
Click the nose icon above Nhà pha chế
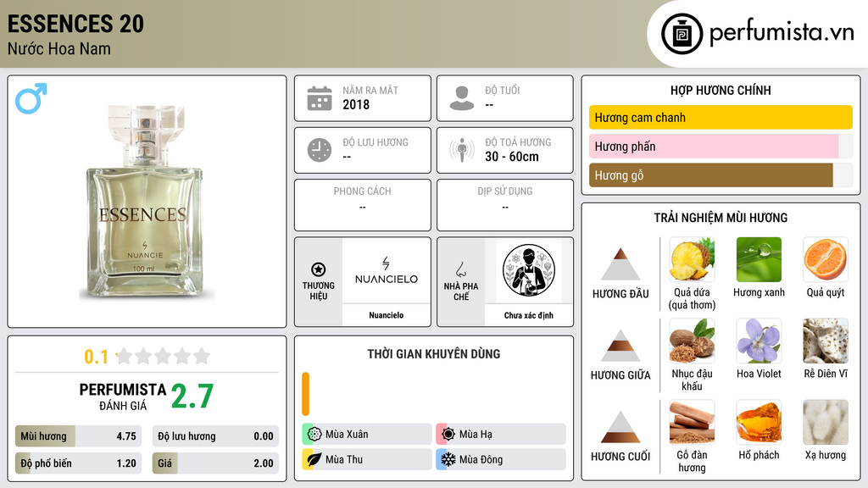coord(460,269)
